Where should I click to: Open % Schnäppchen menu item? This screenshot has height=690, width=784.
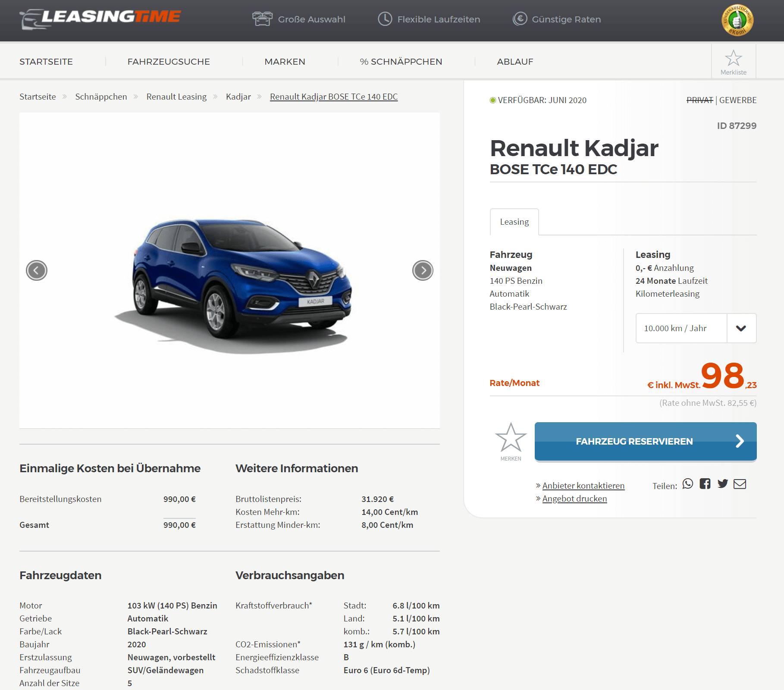[x=401, y=62]
